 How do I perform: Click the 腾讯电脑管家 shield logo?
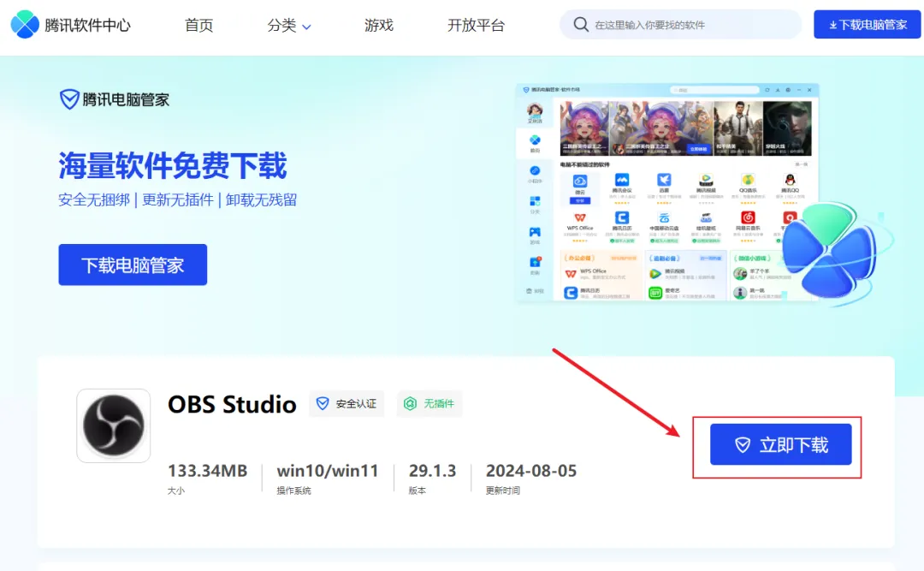point(69,99)
